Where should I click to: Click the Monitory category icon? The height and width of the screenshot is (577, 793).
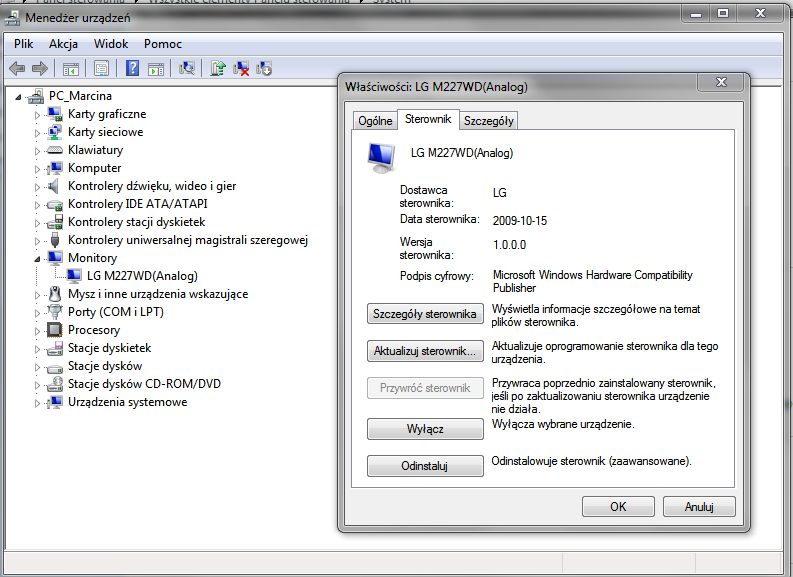pyautogui.click(x=55, y=258)
